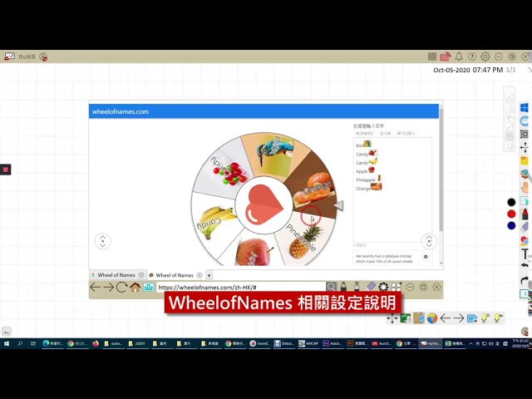Click the browser page vertical scrollbar
Viewport: 532px width, 399px height.
tap(441, 170)
